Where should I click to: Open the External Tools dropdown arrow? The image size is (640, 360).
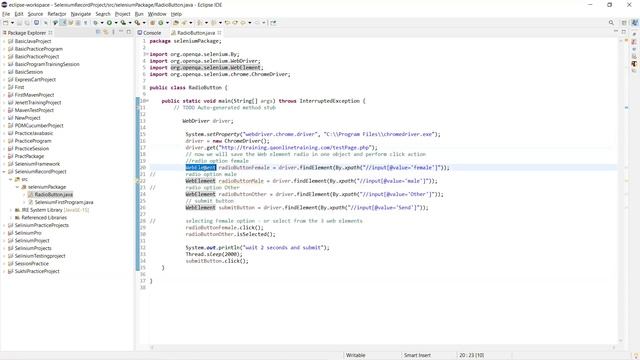(144, 23)
